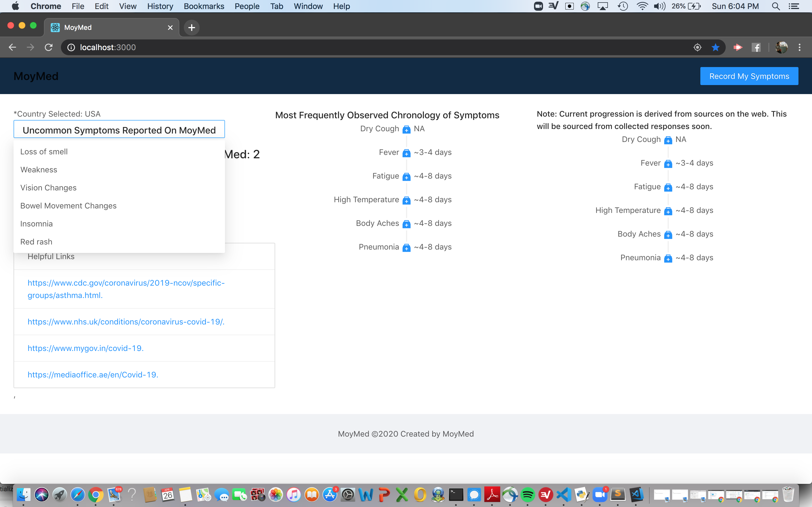Click the medkit icon beside Pneumonia in right timeline
Viewport: 812px width, 507px height.
[668, 258]
